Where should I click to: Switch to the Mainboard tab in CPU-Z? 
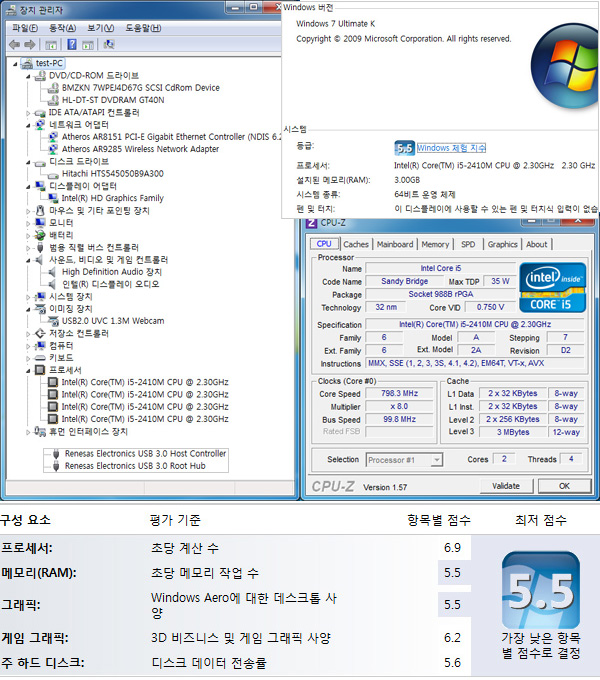[395, 245]
